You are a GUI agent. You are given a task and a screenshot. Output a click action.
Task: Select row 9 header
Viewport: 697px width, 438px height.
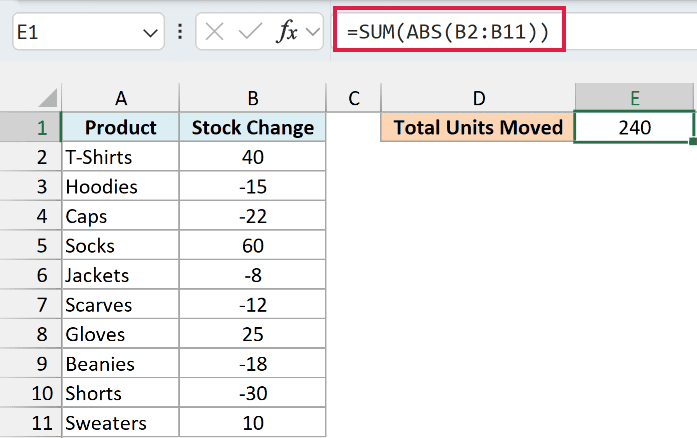click(x=30, y=364)
